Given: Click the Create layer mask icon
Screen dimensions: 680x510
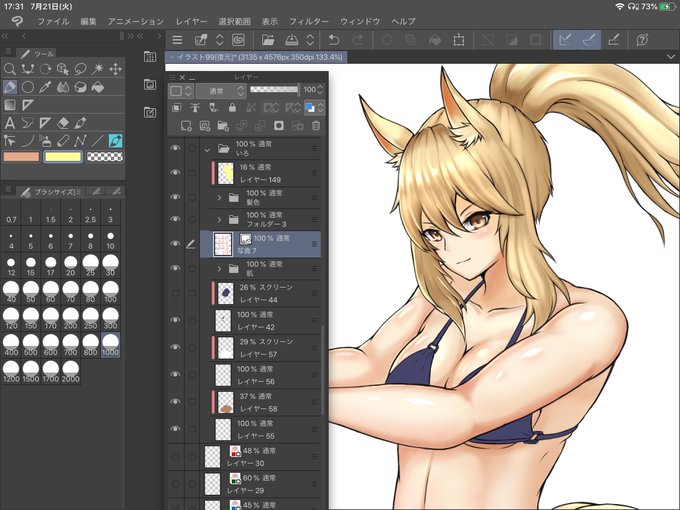Looking at the screenshot, I should 278,126.
